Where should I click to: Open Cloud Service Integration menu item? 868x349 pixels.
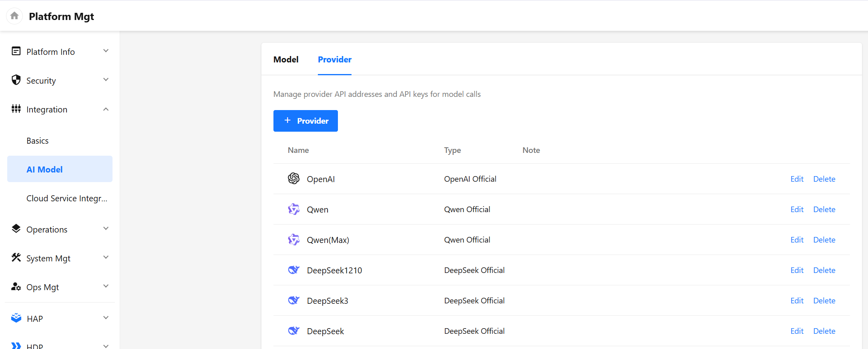(67, 199)
